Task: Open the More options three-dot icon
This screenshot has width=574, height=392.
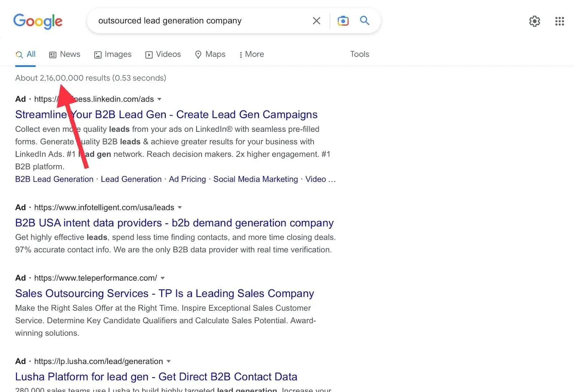Action: click(x=240, y=55)
